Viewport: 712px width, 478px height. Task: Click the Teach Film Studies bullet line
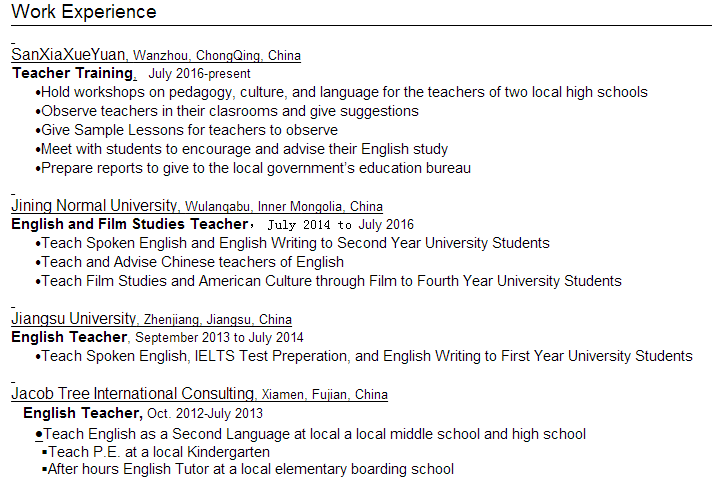[331, 281]
